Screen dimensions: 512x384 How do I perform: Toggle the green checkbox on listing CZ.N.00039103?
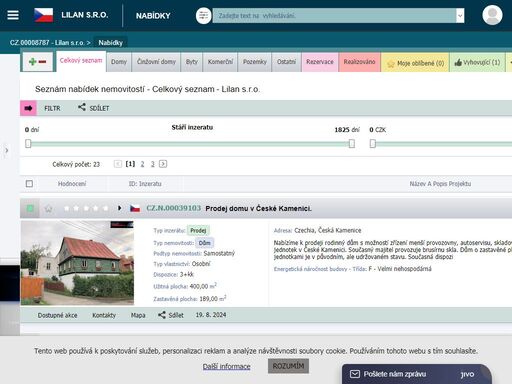[x=30, y=208]
